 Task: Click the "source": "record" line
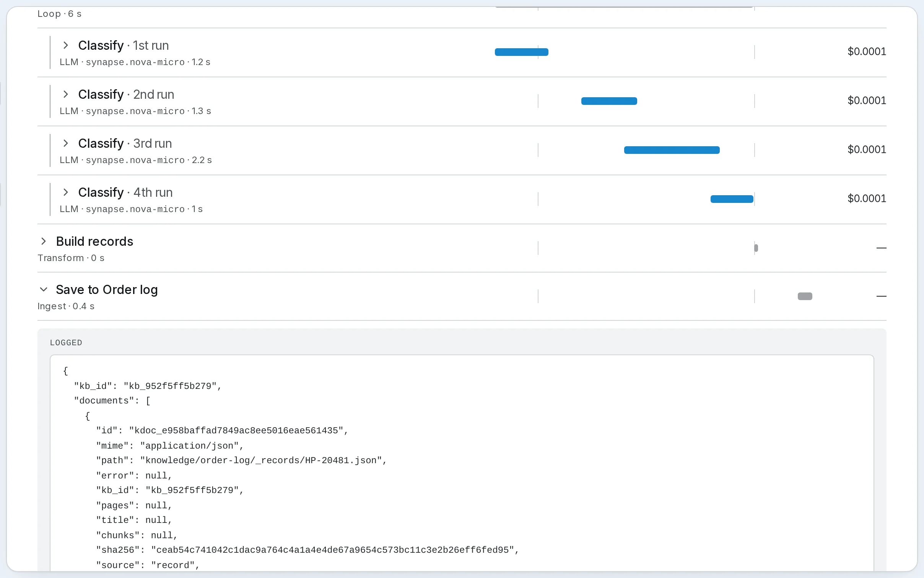click(148, 565)
